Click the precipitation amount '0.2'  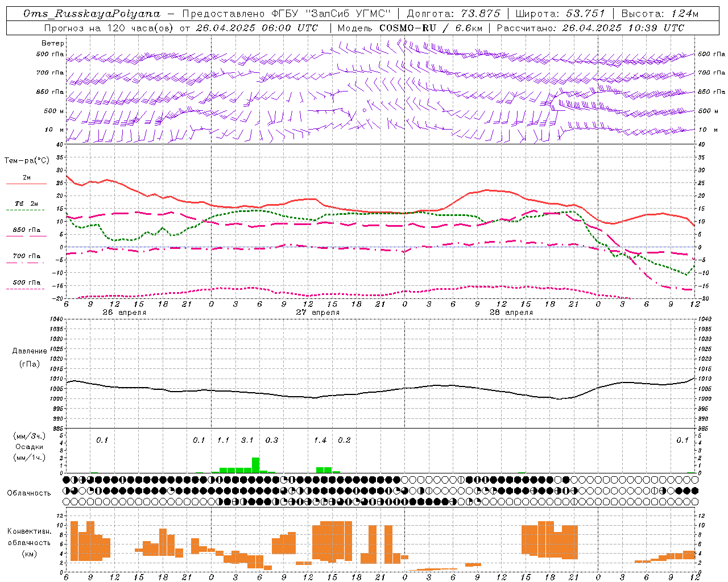click(x=344, y=440)
